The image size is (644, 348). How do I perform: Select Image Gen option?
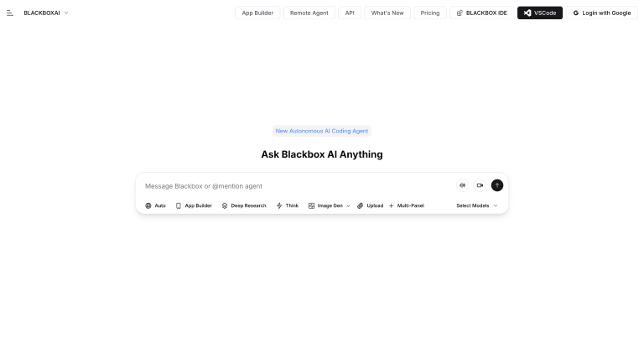pos(325,205)
